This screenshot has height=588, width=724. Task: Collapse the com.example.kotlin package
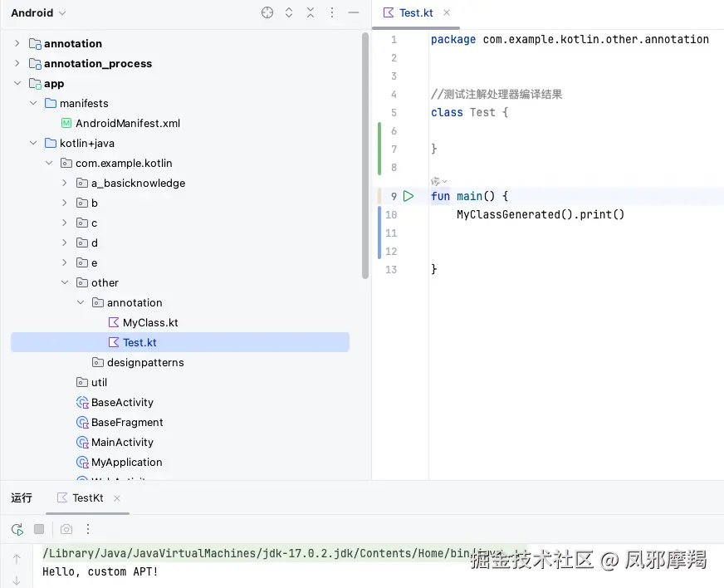[49, 163]
